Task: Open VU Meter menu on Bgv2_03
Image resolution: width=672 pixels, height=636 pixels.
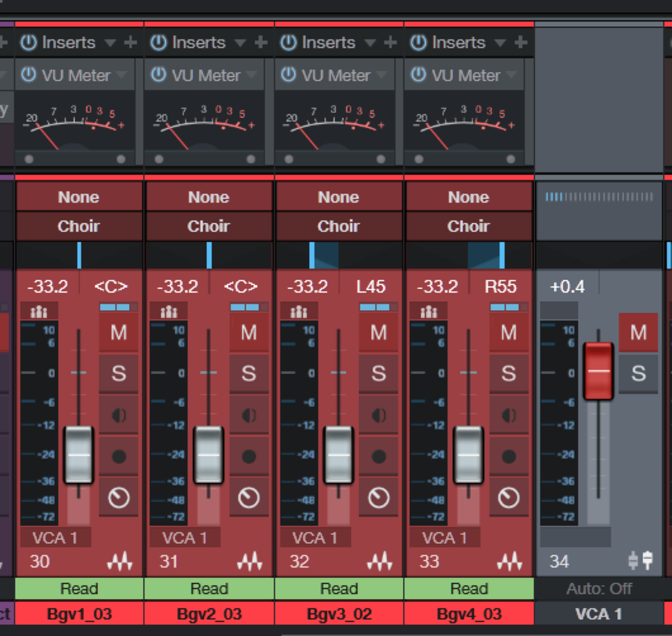Action: coord(253,75)
